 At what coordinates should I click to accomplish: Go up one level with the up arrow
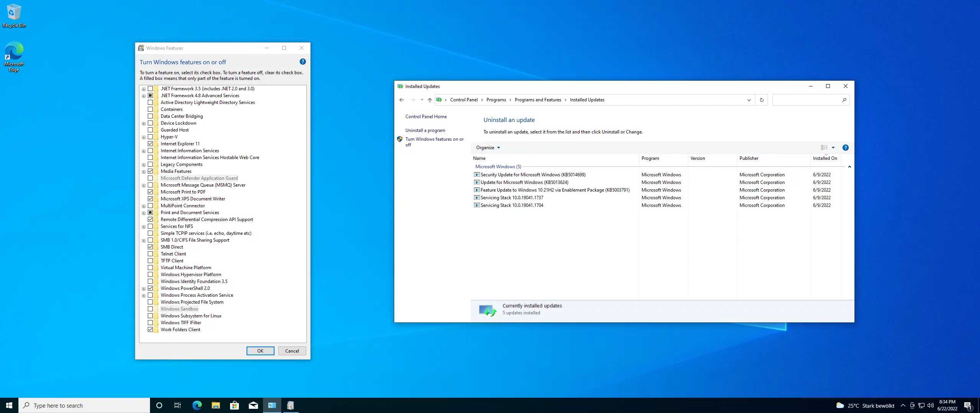pos(430,100)
